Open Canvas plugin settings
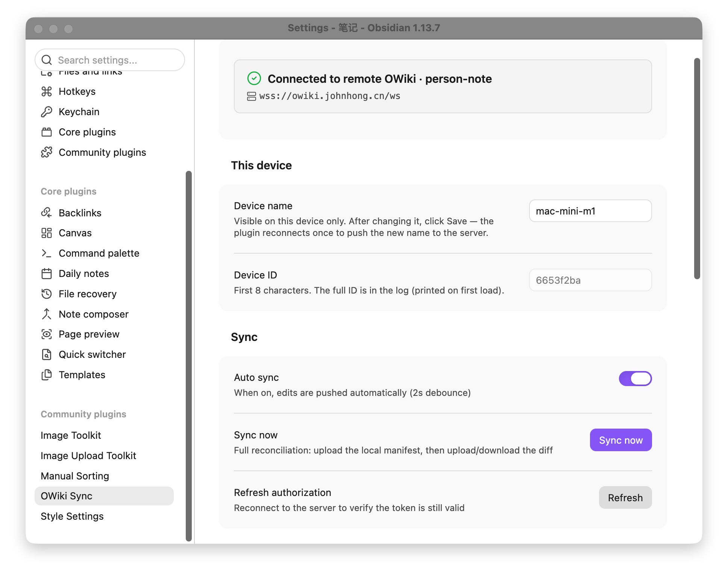This screenshot has width=728, height=578. (104, 233)
